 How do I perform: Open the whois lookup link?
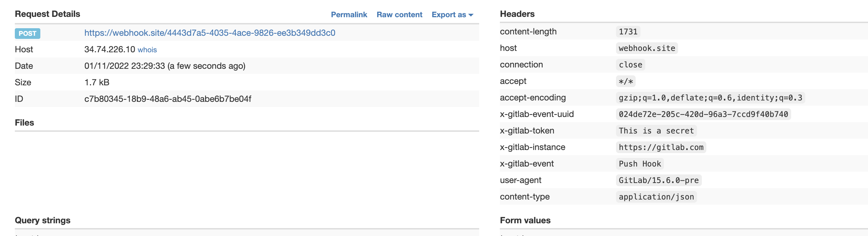[147, 50]
